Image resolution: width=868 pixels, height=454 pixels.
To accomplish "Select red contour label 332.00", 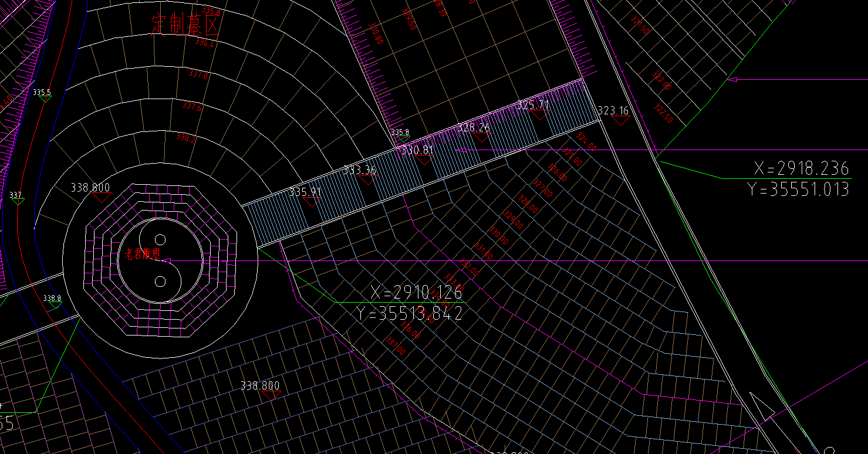I will click(x=470, y=267).
